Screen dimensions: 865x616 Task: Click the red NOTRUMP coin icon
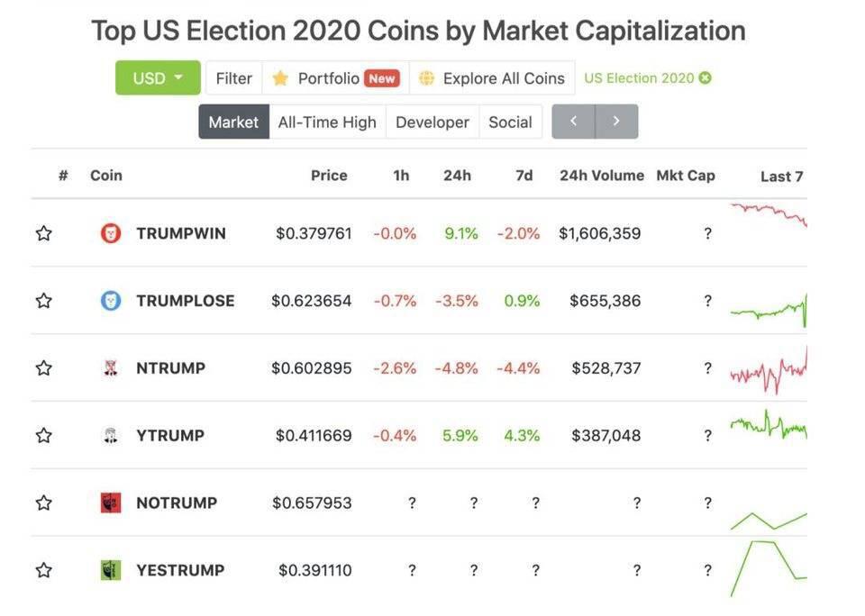(x=111, y=503)
